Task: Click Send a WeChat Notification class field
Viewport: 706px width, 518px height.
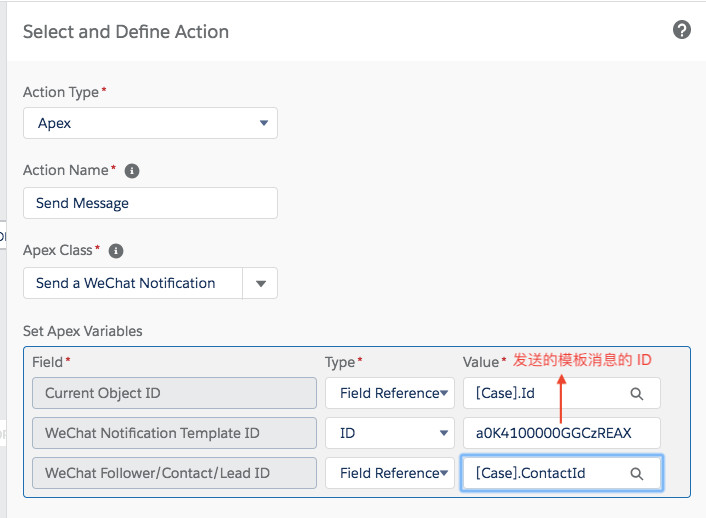Action: [133, 283]
